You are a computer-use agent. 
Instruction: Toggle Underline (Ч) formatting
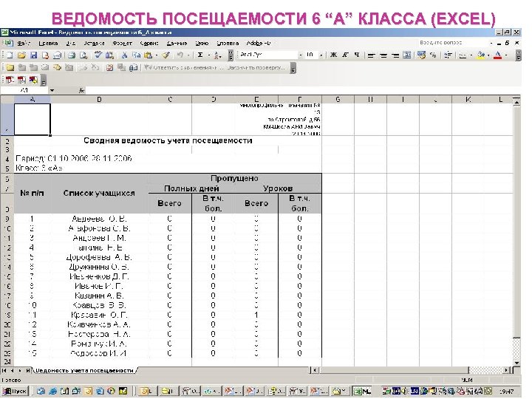click(x=357, y=55)
